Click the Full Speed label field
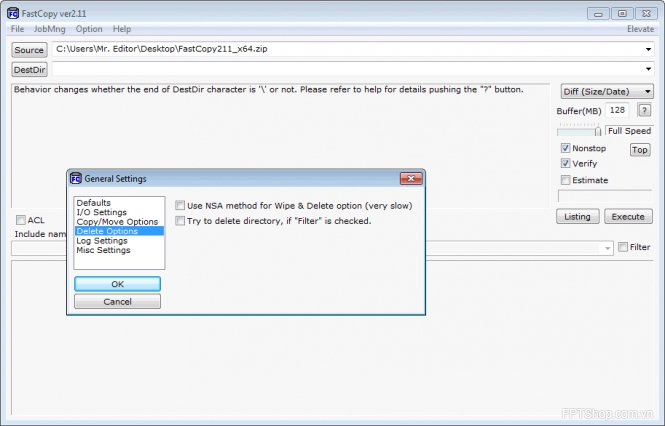This screenshot has width=665, height=426. [x=629, y=131]
